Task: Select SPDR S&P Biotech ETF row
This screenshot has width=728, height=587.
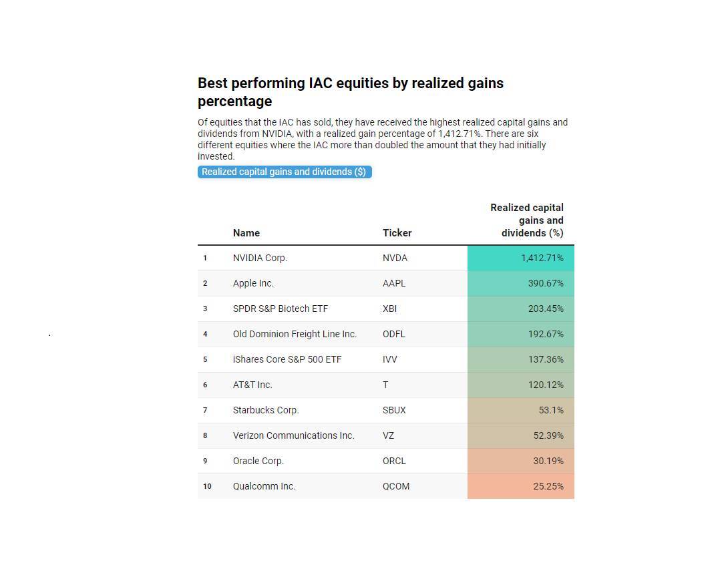Action: [x=386, y=309]
